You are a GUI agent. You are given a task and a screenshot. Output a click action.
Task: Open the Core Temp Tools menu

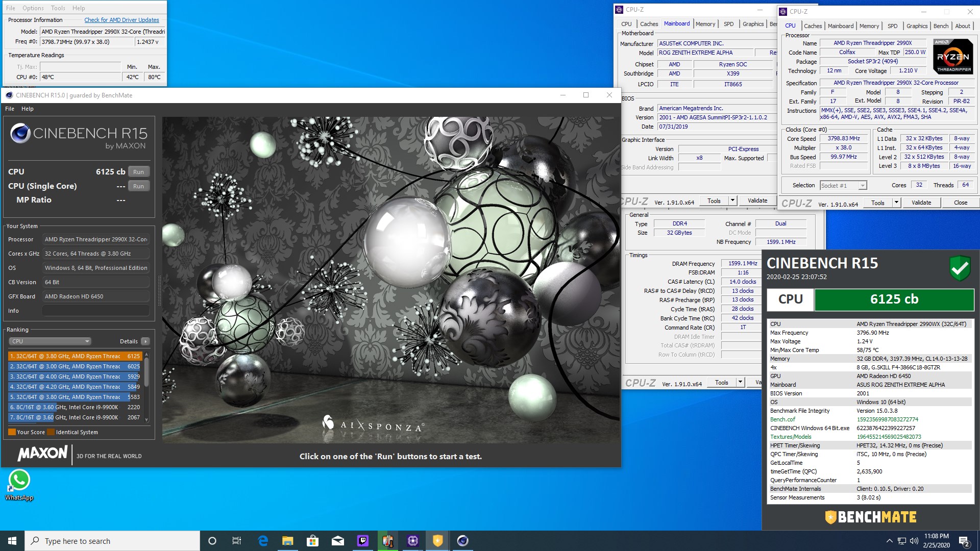pos(58,8)
